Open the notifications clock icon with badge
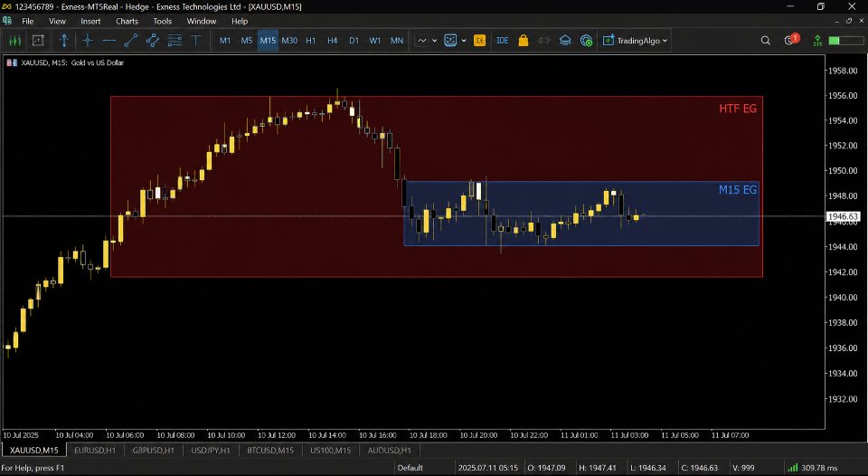 [x=791, y=40]
